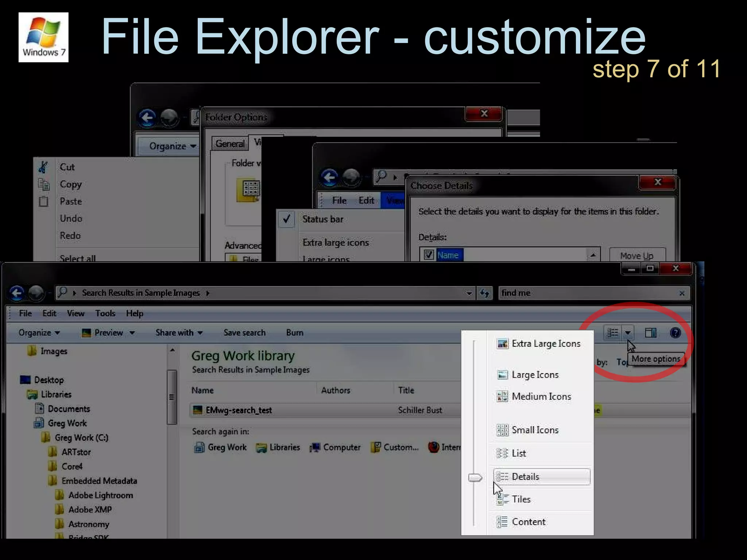
Task: Open the More options view dropdown arrow
Action: [628, 332]
